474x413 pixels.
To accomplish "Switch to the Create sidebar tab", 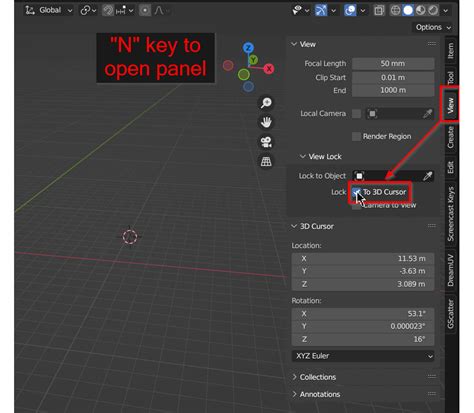I will point(450,137).
